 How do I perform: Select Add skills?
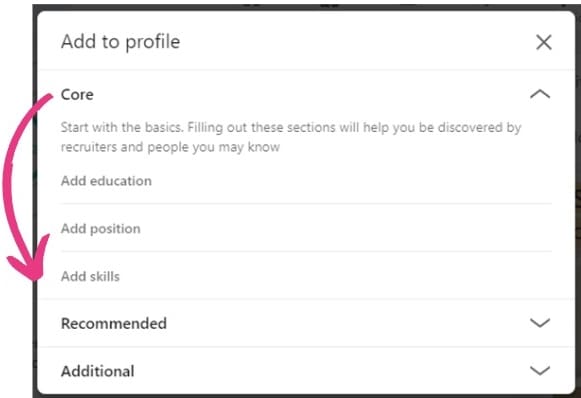click(90, 276)
